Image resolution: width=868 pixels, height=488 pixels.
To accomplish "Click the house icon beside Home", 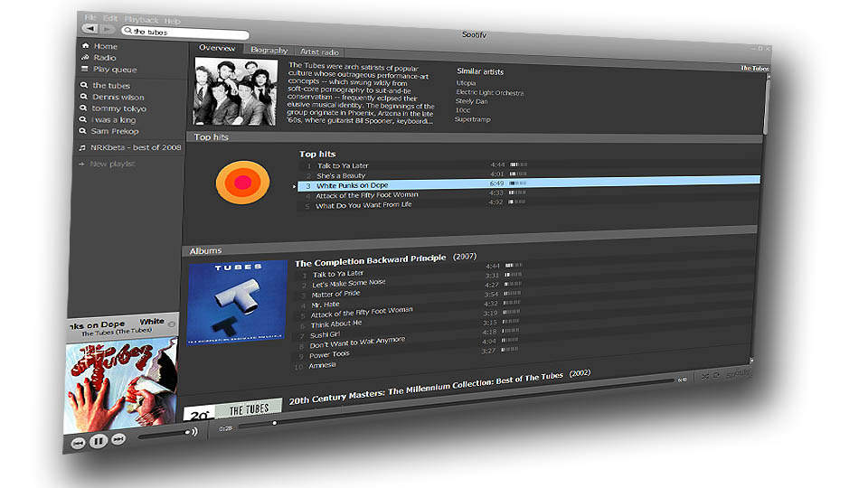I will (x=85, y=45).
